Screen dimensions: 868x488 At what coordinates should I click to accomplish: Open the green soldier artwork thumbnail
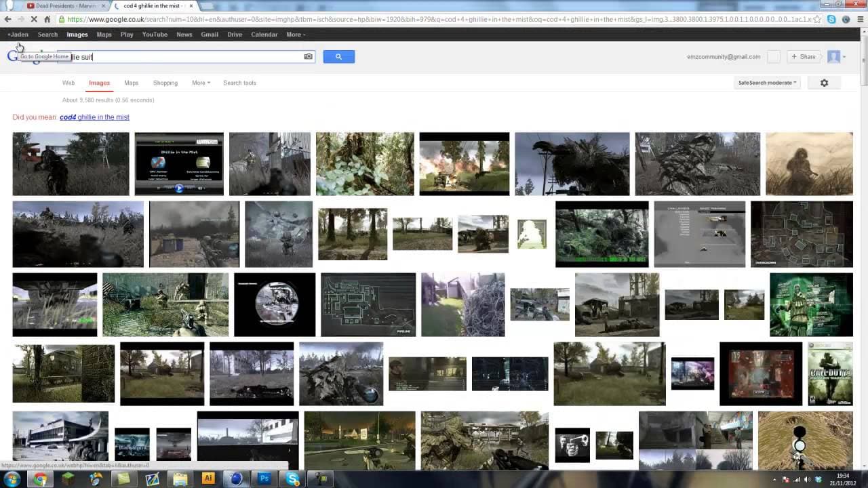(811, 305)
